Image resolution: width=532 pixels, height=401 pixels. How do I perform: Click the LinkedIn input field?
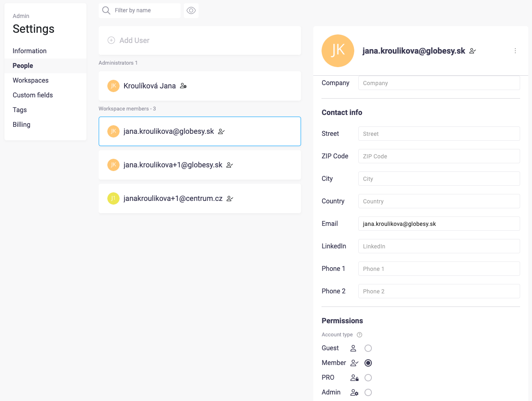pos(439,246)
